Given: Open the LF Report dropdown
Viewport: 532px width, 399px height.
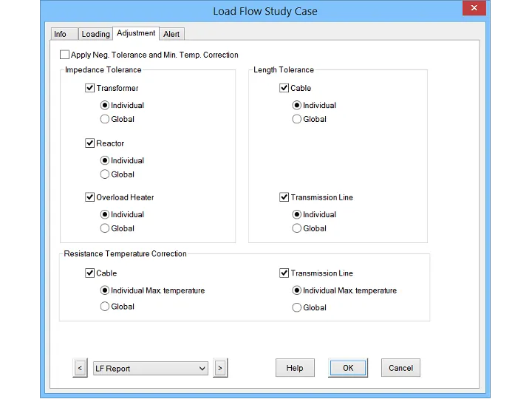Looking at the screenshot, I should pos(151,369).
